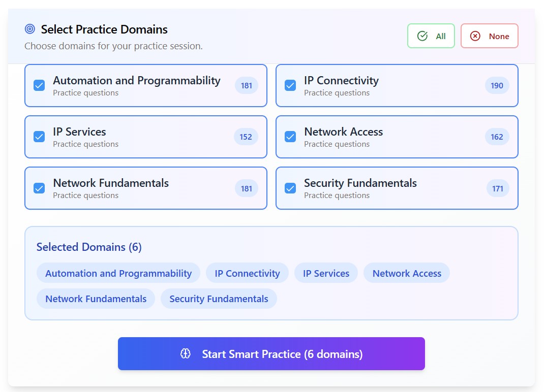Click the X circle icon in None button
546x392 pixels.
(475, 36)
